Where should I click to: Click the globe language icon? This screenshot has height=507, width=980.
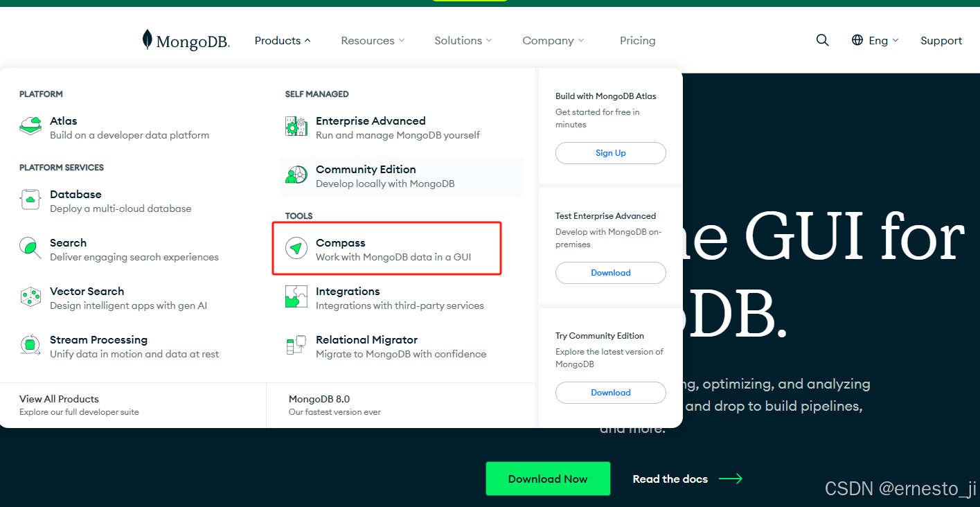click(x=857, y=40)
